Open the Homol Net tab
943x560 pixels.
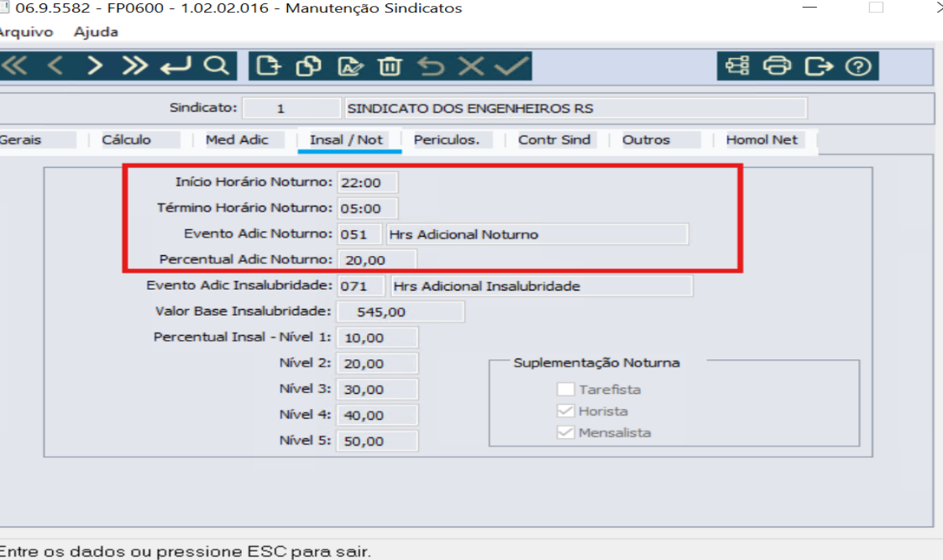point(765,139)
